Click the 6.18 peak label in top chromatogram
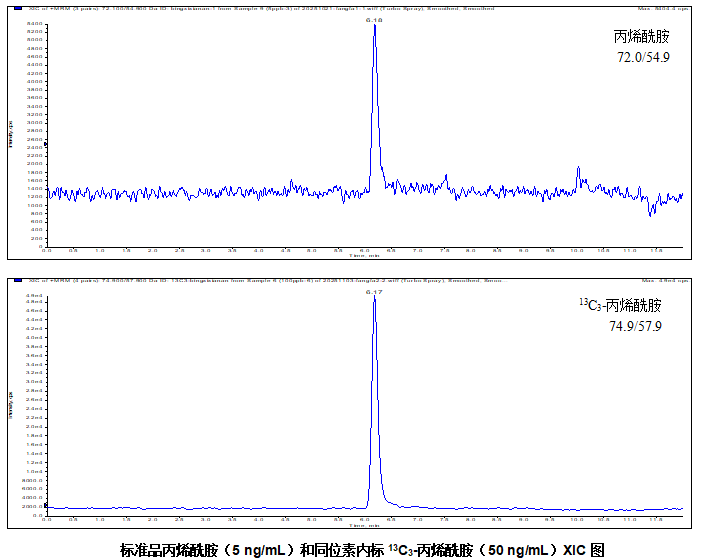The width and height of the screenshot is (701, 560). [374, 19]
